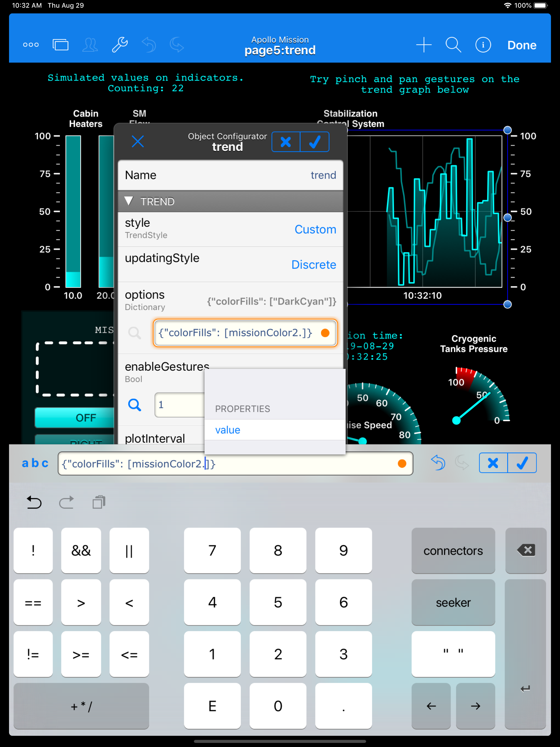The image size is (560, 747).
Task: Insert double quotes key
Action: (453, 655)
